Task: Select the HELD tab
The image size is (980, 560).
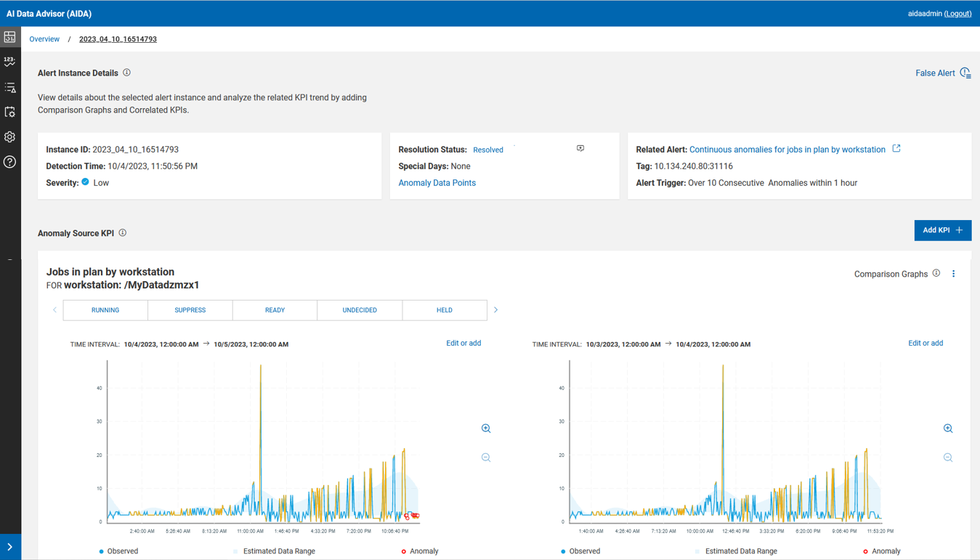Action: (445, 310)
